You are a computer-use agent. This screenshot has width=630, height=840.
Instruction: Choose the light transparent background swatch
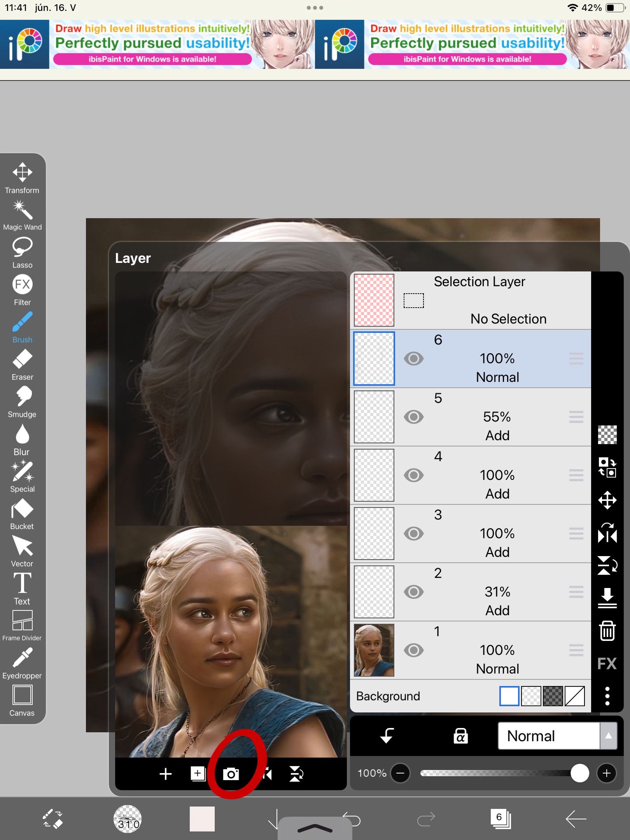coord(531,696)
